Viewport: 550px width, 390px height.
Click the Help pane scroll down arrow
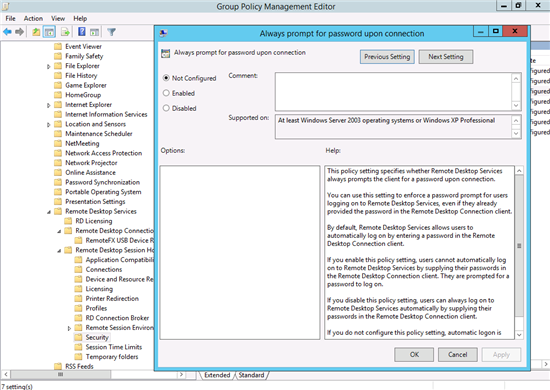(519, 335)
